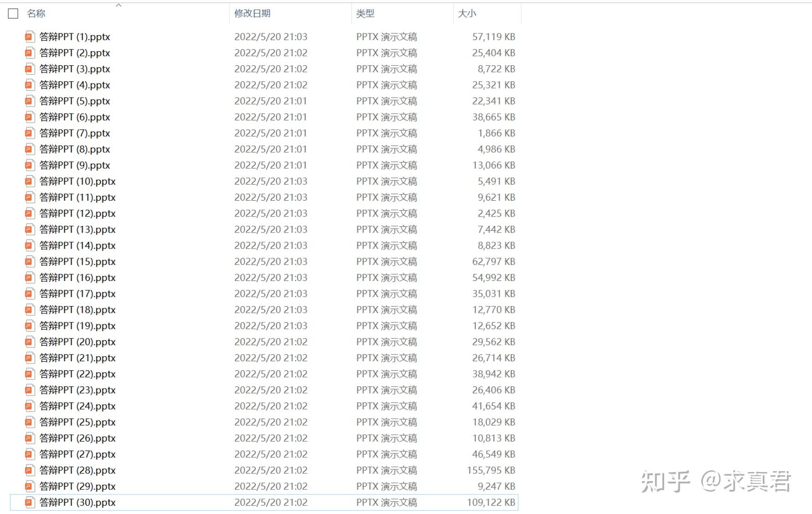Screen dimensions: 812x514
Task: Pick the PowerPoint icon beside 答辩PPT (19).pptx
Action: (x=30, y=326)
